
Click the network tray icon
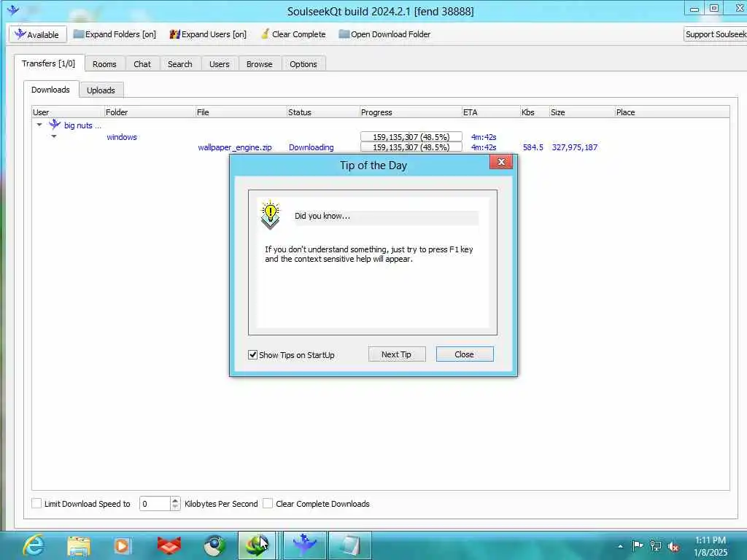coord(656,545)
